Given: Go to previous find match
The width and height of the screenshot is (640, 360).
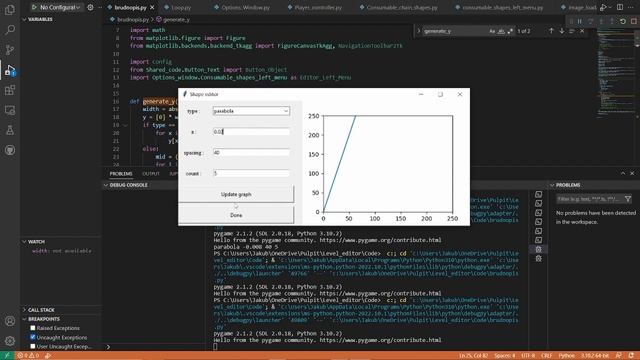Looking at the screenshot, I should click(551, 31).
